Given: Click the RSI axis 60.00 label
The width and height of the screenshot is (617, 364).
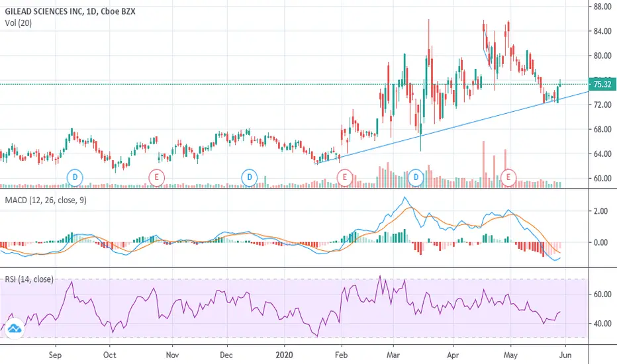Looking at the screenshot, I should click(602, 295).
